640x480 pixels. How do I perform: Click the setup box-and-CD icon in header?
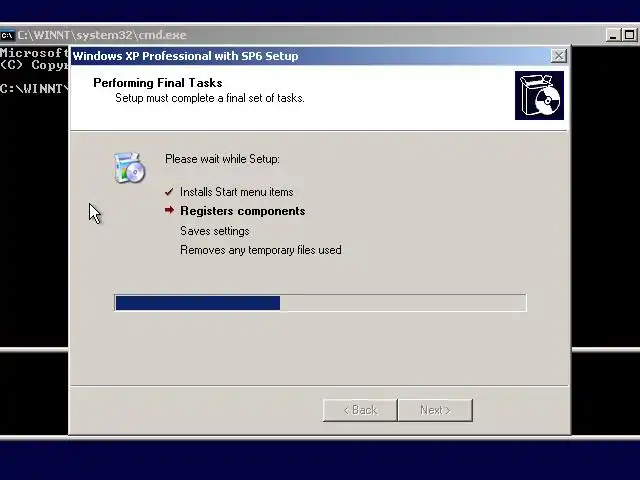point(539,96)
